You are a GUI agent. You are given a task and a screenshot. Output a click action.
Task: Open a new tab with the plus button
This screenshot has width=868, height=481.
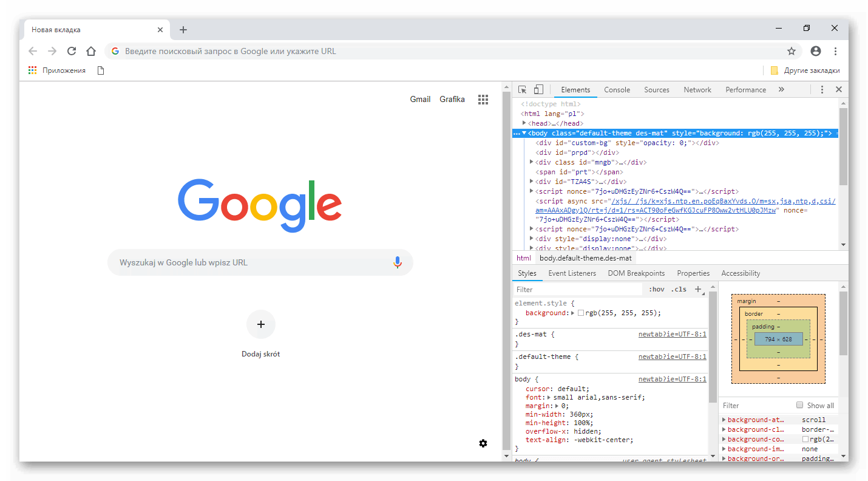tap(183, 30)
